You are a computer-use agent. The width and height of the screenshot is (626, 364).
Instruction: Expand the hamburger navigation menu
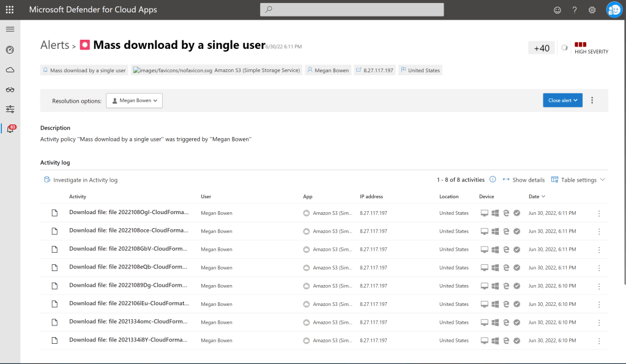tap(10, 29)
